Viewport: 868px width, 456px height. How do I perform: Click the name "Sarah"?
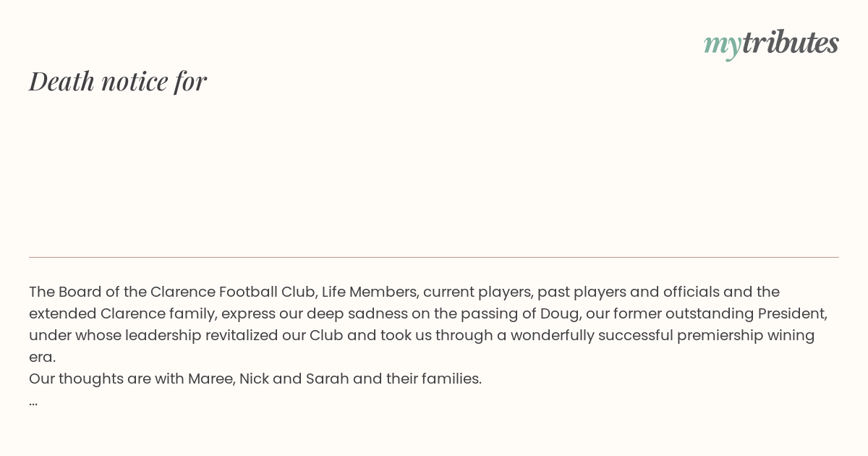[x=327, y=379]
